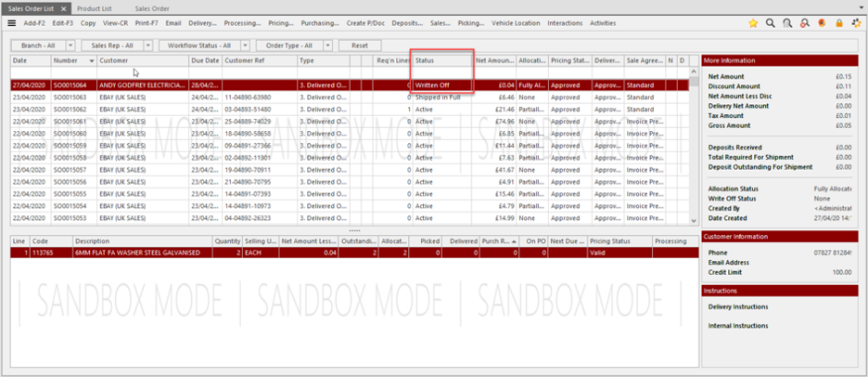Click the magnifier icon with red link
868x377 pixels.
tap(805, 23)
